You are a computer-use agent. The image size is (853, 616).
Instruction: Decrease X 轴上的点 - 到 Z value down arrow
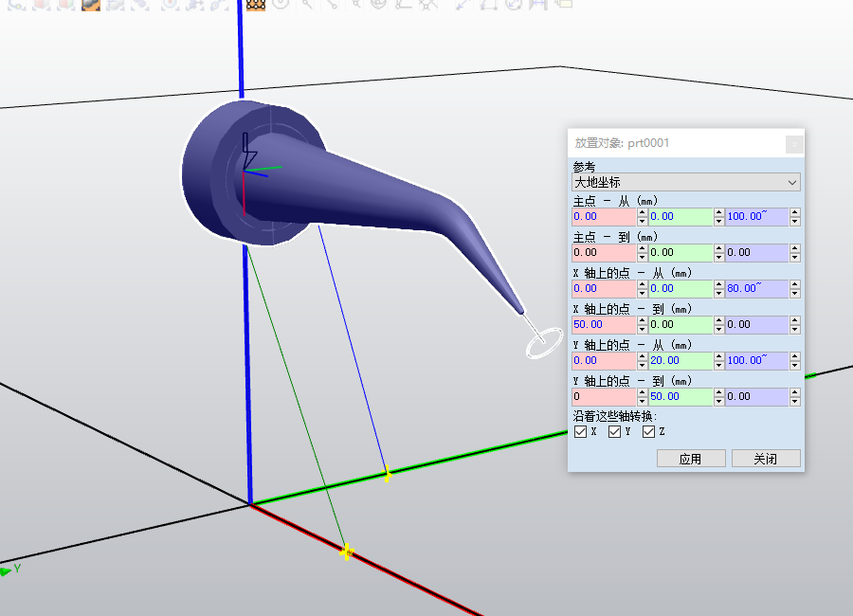[x=795, y=329]
